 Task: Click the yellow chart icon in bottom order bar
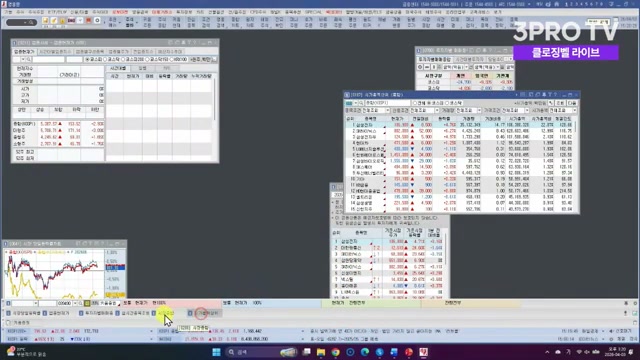87,303
